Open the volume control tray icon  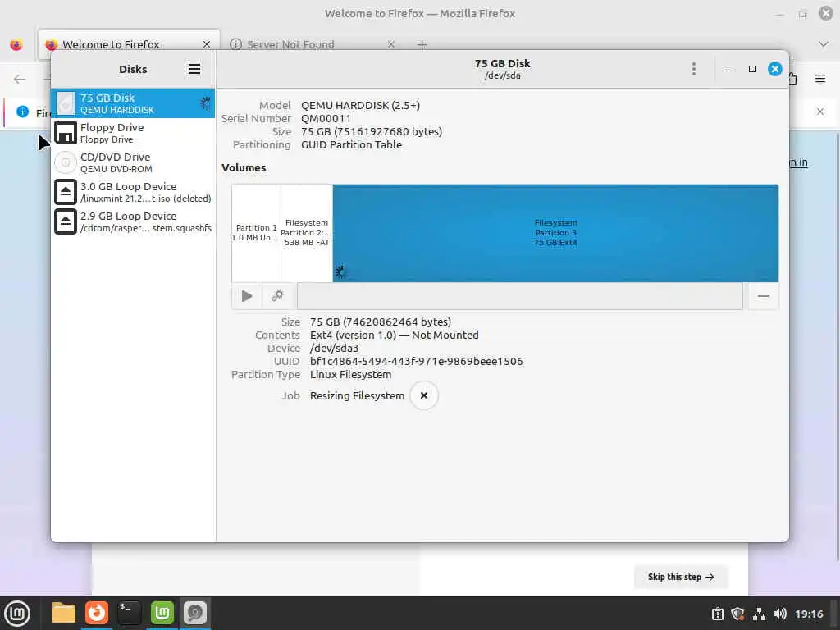tap(780, 614)
